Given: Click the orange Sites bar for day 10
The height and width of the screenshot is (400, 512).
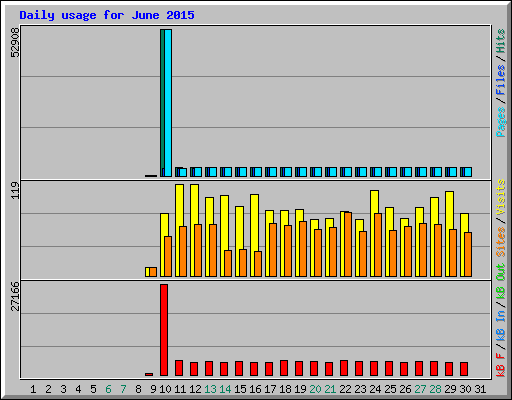Looking at the screenshot, I should coord(168,256).
